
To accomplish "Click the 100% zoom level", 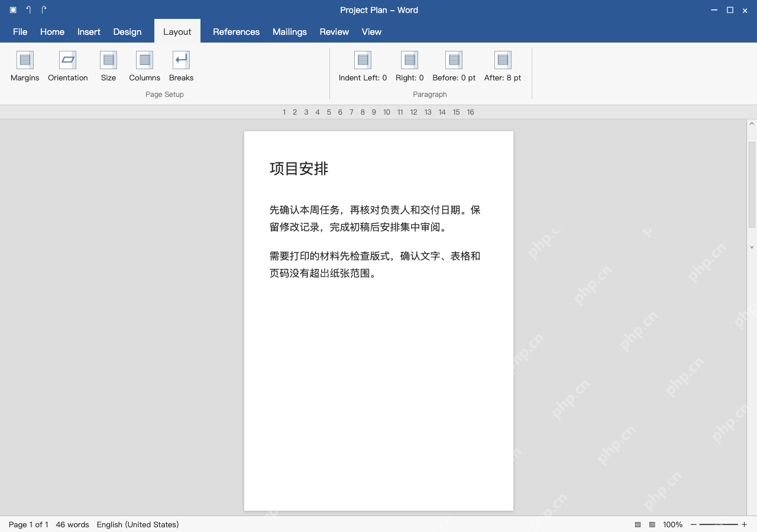I will tap(672, 525).
